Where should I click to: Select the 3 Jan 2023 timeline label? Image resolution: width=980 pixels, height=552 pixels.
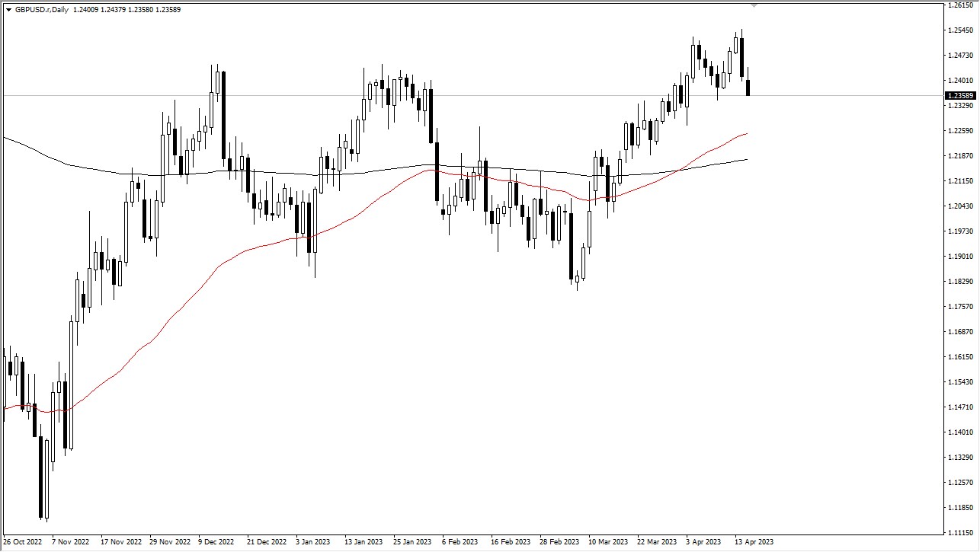click(313, 541)
